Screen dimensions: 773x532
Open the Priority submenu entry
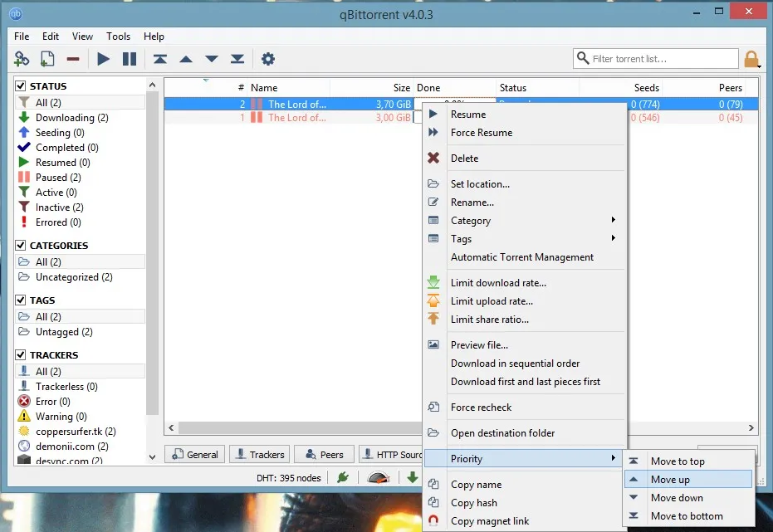coord(525,459)
